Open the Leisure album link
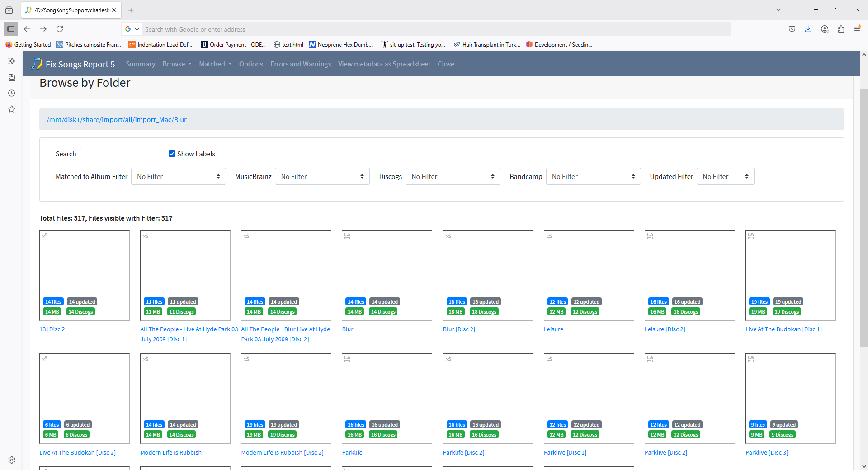868x470 pixels. click(553, 329)
